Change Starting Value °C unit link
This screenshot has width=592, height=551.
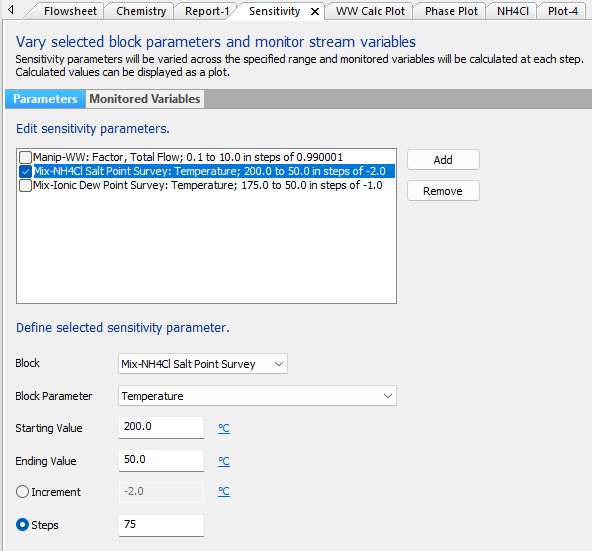[x=224, y=428]
